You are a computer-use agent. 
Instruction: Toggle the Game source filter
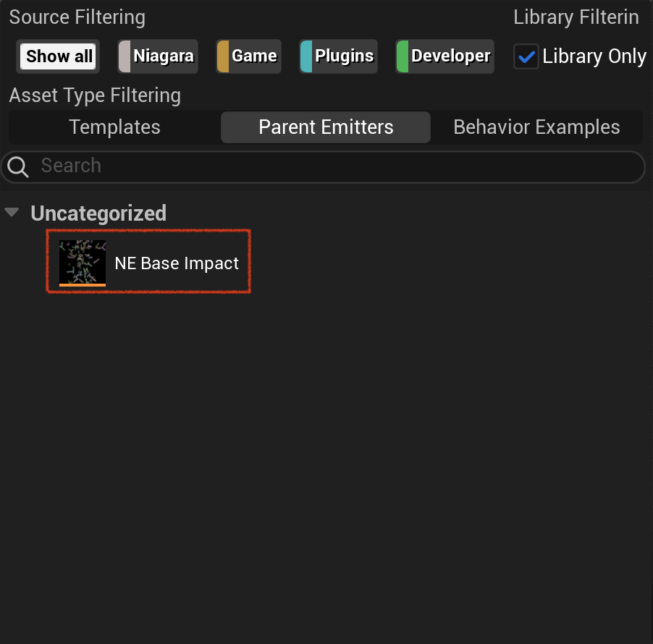[249, 56]
